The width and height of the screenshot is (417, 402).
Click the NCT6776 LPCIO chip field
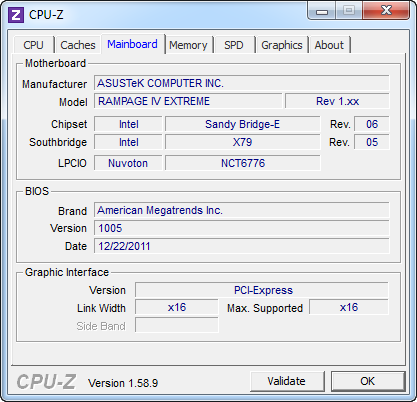[x=242, y=163]
